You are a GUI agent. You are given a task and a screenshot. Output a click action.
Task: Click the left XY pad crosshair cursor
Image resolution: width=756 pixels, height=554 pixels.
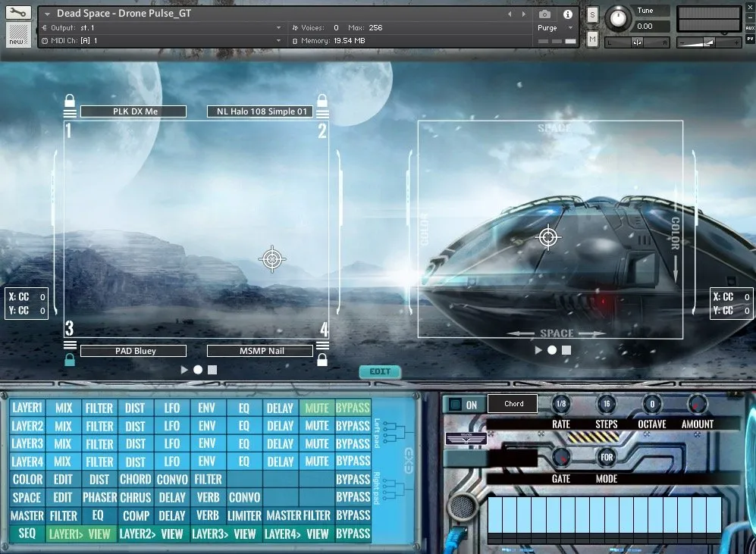tap(272, 259)
